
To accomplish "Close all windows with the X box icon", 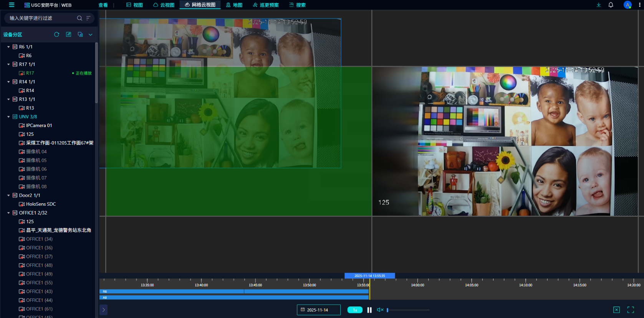I will pos(616,310).
